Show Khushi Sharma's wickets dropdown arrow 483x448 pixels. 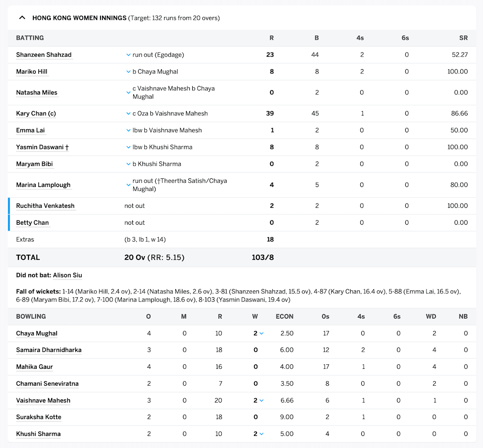pyautogui.click(x=261, y=434)
